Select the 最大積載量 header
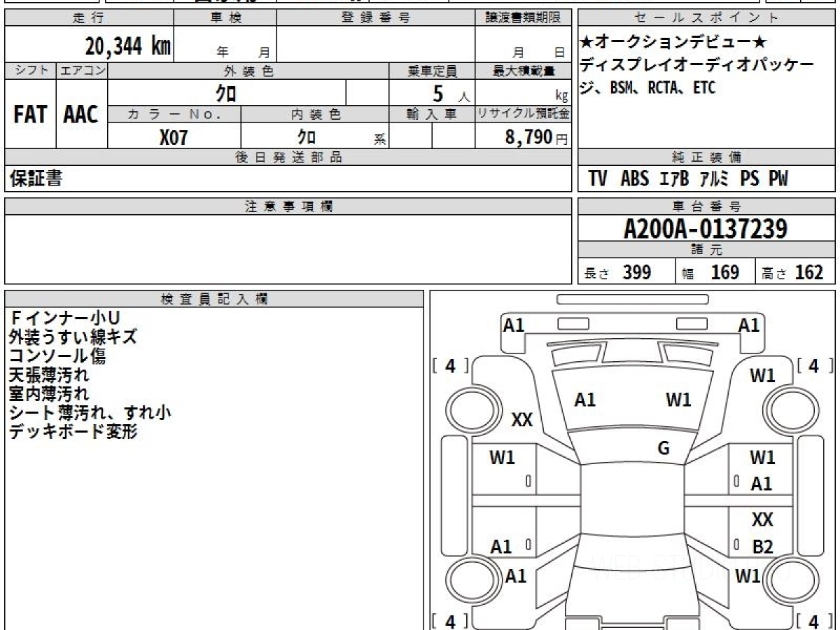 pos(523,71)
